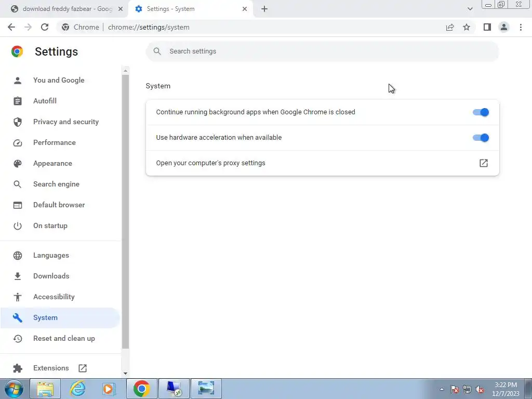Go to Default browser settings
Image resolution: width=532 pixels, height=399 pixels.
pyautogui.click(x=59, y=205)
